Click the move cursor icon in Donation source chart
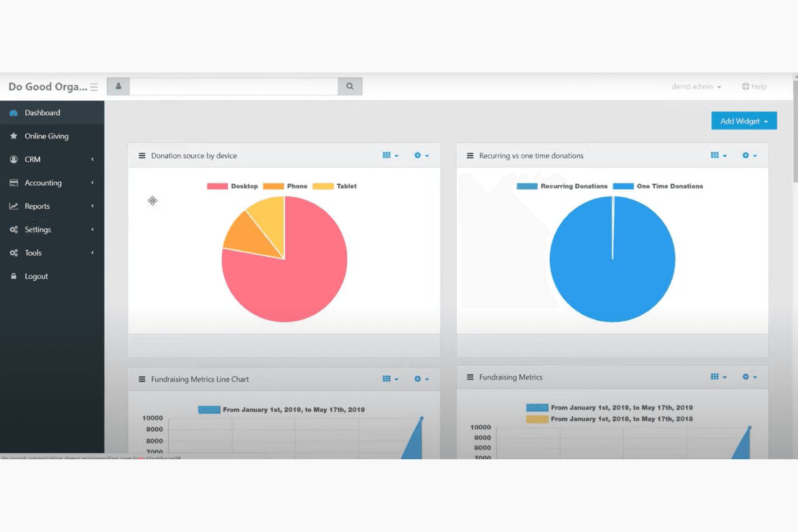 coord(153,201)
